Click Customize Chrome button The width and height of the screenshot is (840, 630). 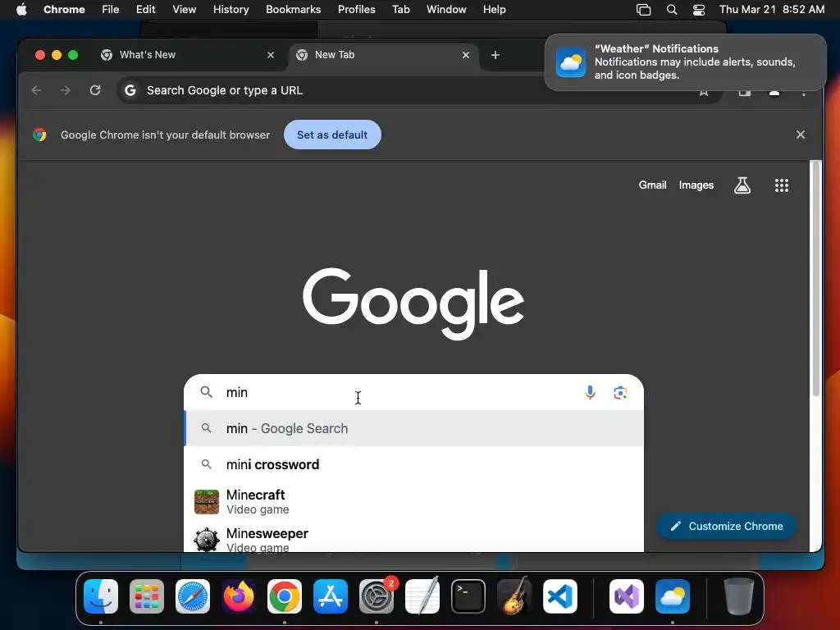pos(727,526)
